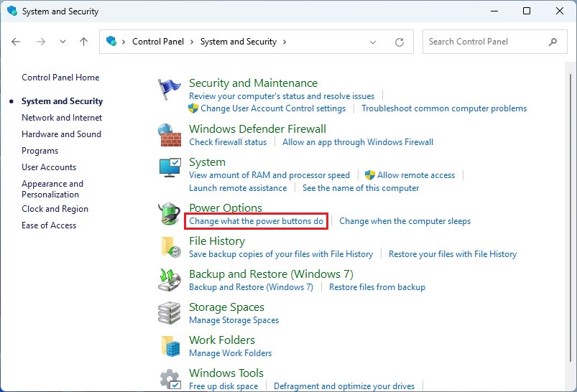Click Control Panel in the address breadcrumb

(x=158, y=42)
